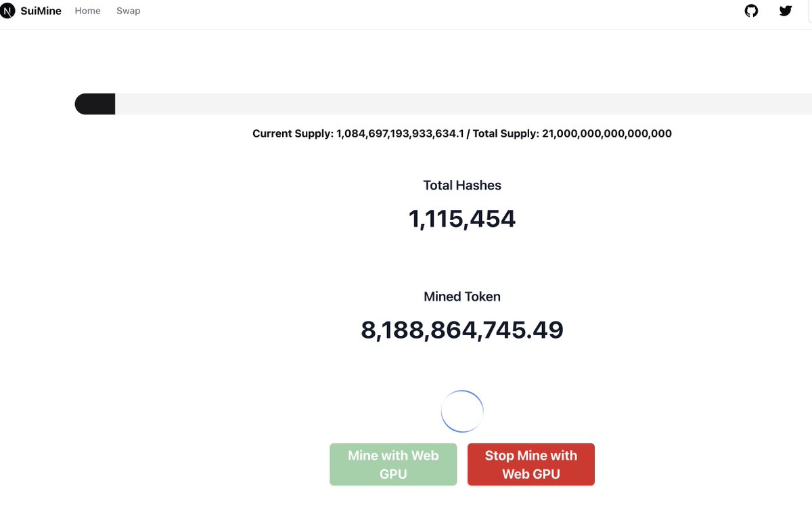Click the loading spinner circle
The image size is (812, 522).
tap(462, 411)
